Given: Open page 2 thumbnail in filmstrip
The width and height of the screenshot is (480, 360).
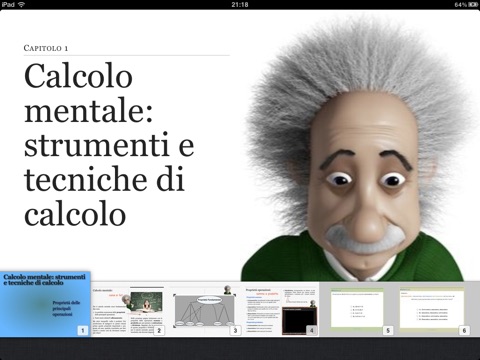Looking at the screenshot, I should coord(128,310).
